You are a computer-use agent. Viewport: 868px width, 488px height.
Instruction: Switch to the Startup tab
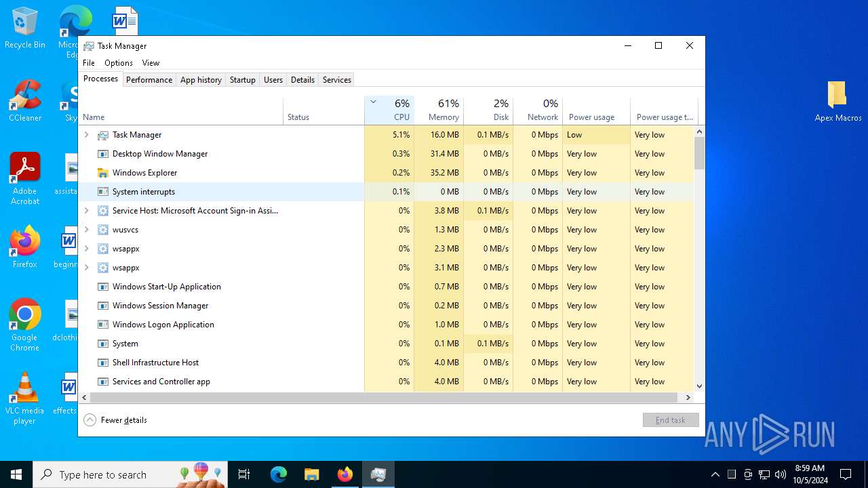(x=242, y=80)
